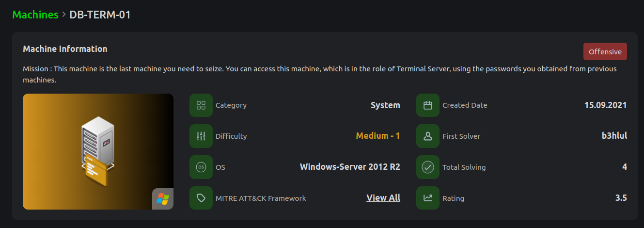Click the First Solver user icon
Image resolution: width=644 pixels, height=228 pixels.
pos(428,136)
